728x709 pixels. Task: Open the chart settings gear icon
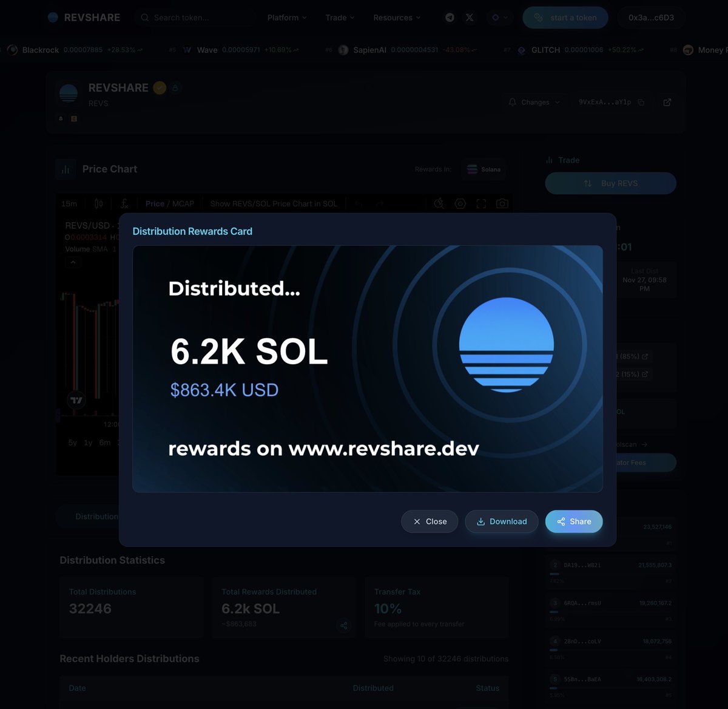(460, 203)
